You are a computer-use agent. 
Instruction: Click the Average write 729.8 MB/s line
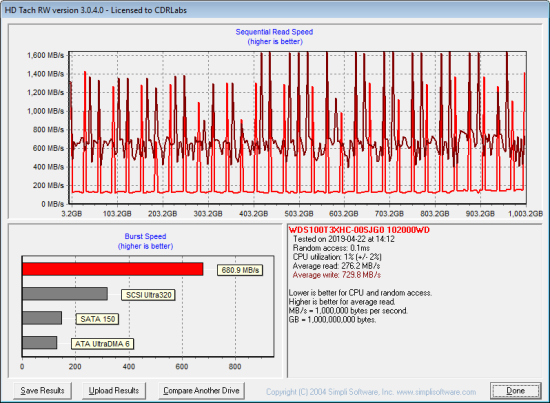tap(337, 275)
